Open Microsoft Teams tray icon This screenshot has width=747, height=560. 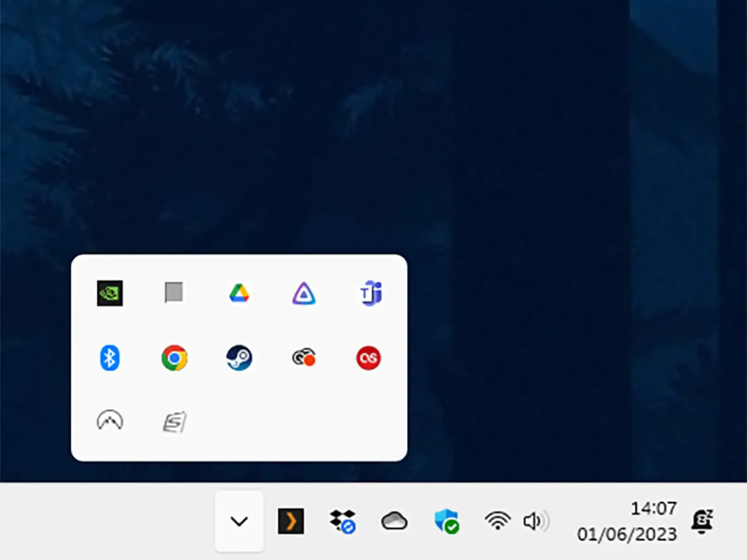(371, 293)
